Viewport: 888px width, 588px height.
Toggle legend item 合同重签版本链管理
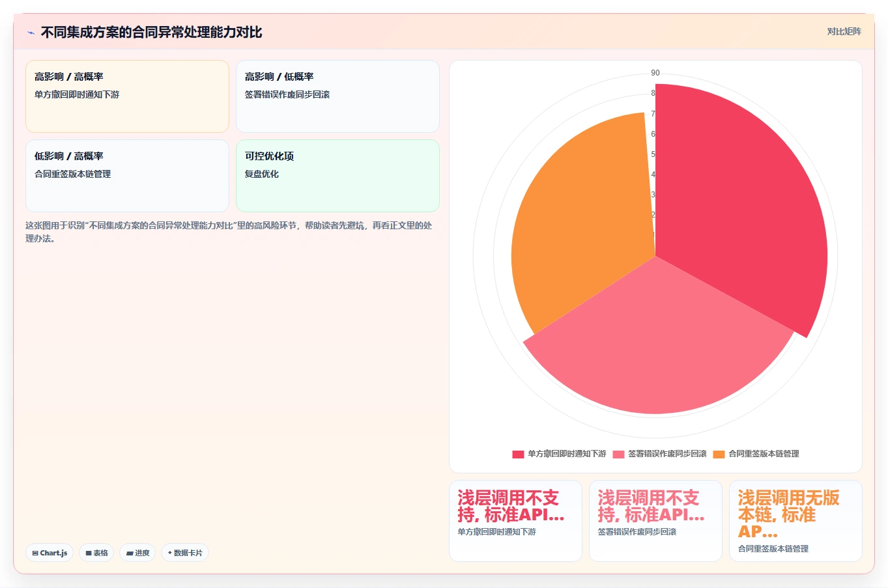[x=756, y=454]
